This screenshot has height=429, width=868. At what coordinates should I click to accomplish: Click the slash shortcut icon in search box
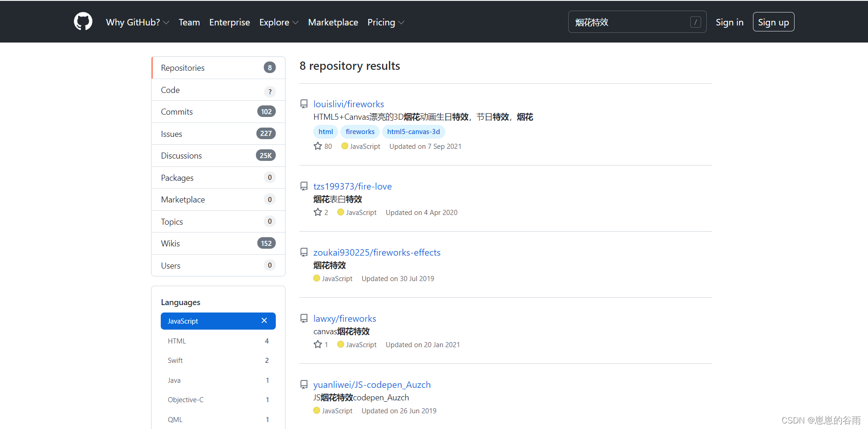coord(696,22)
